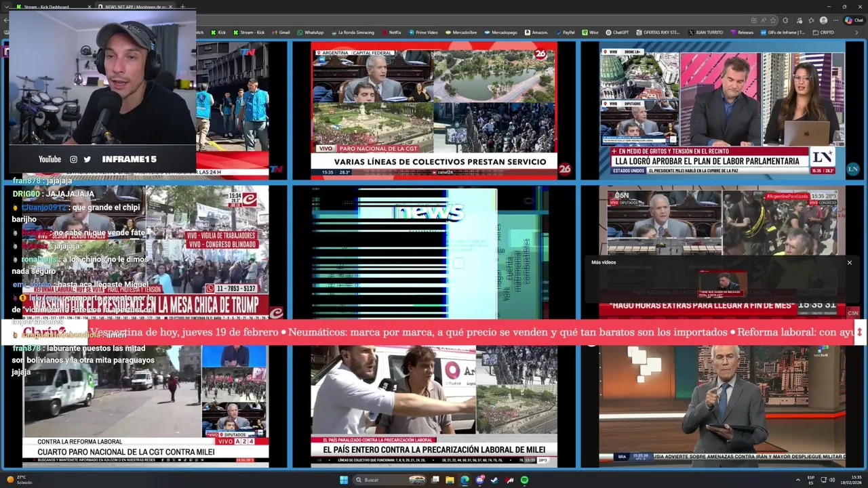Open the Amazon bookmark

(536, 32)
